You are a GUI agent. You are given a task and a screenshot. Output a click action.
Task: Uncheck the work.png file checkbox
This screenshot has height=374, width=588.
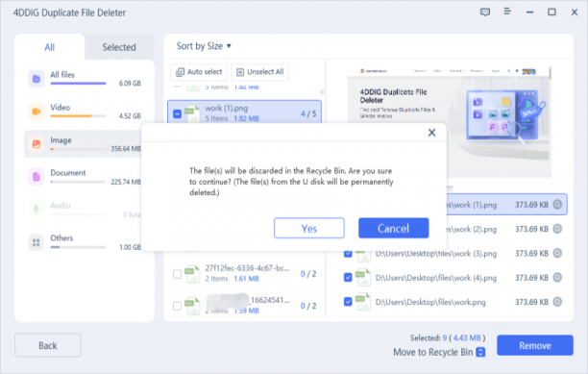[x=348, y=302]
